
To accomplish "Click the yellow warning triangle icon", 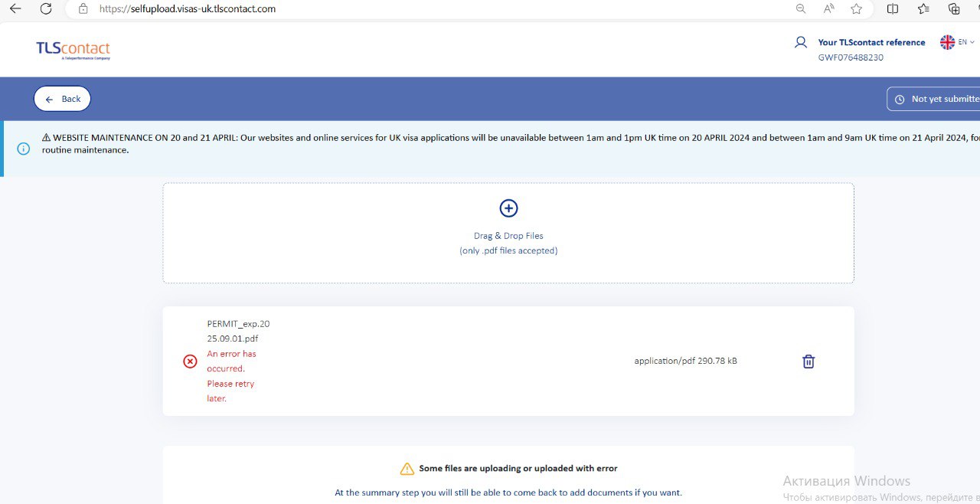I will click(407, 469).
